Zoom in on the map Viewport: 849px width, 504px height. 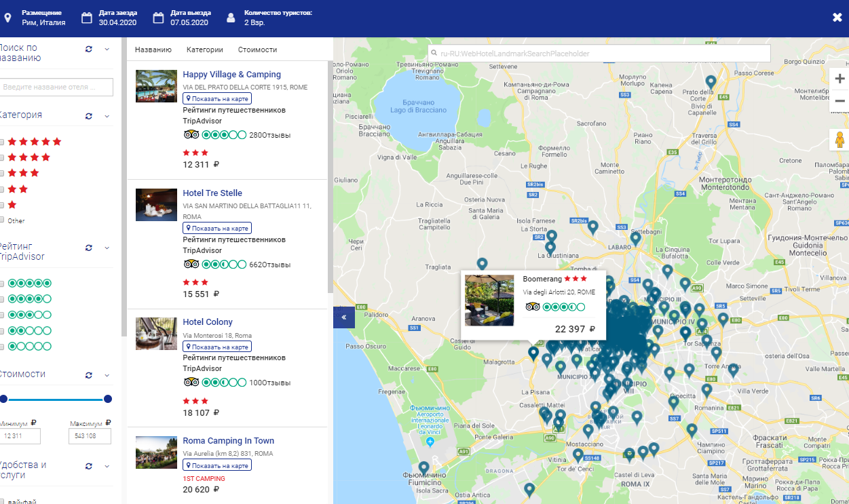pos(839,79)
